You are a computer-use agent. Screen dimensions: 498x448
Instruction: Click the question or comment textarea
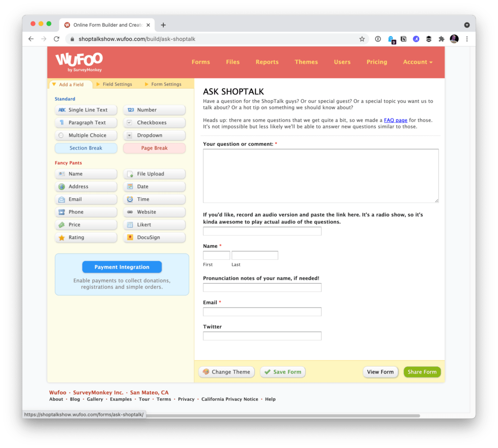pyautogui.click(x=321, y=176)
